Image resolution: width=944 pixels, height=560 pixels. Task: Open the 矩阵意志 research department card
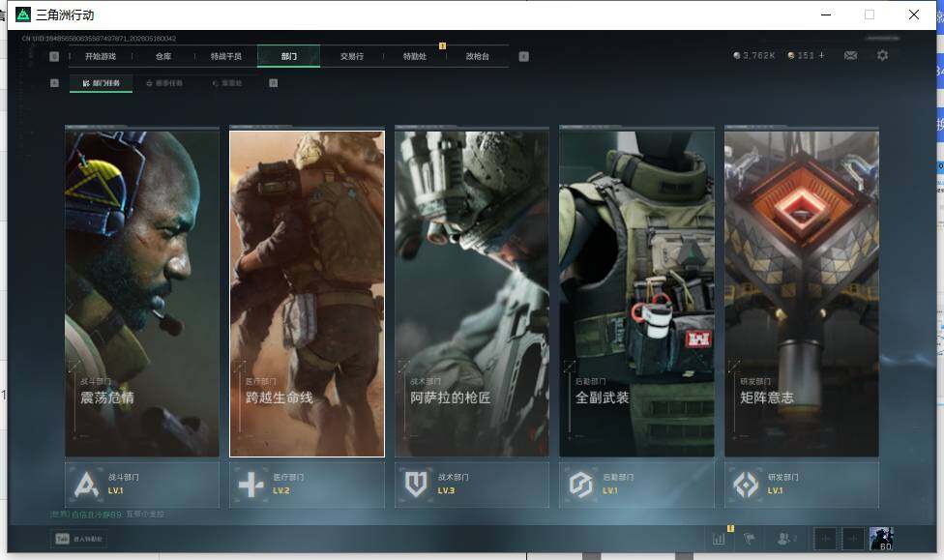[x=802, y=294]
